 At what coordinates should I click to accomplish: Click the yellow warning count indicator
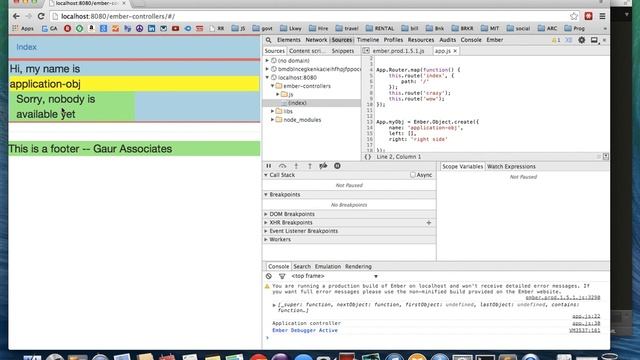click(556, 40)
